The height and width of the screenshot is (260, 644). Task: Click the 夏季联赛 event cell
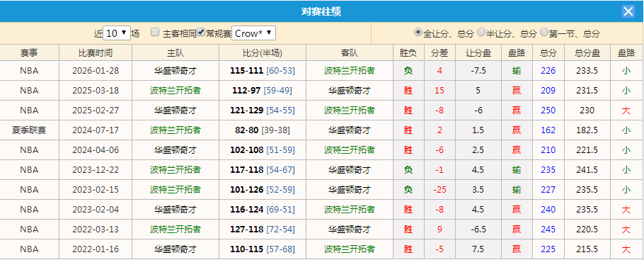[29, 130]
